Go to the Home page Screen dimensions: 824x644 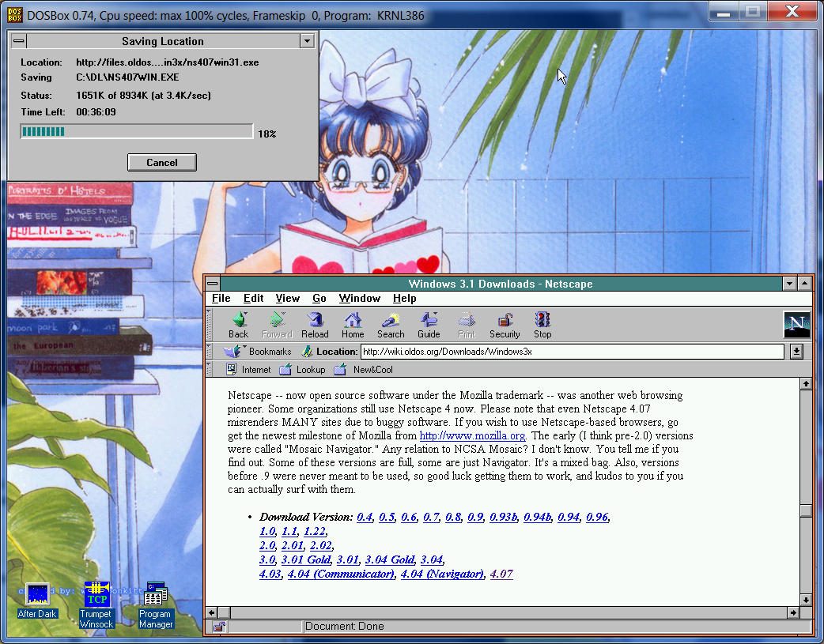[x=353, y=325]
